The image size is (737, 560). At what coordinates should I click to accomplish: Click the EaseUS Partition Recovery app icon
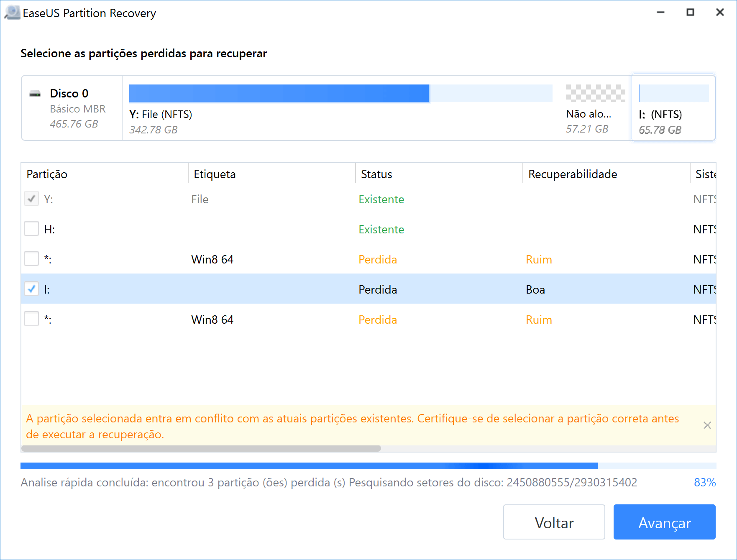pyautogui.click(x=12, y=13)
